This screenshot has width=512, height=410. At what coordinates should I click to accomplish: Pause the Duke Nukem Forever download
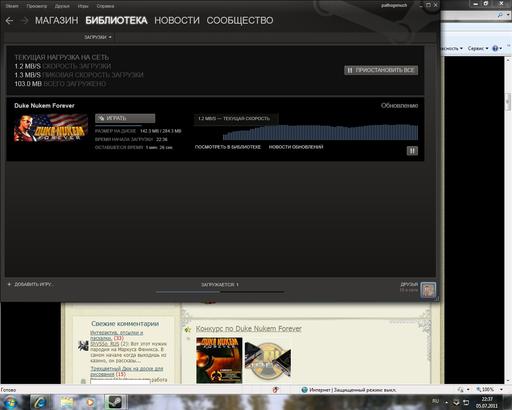point(412,151)
